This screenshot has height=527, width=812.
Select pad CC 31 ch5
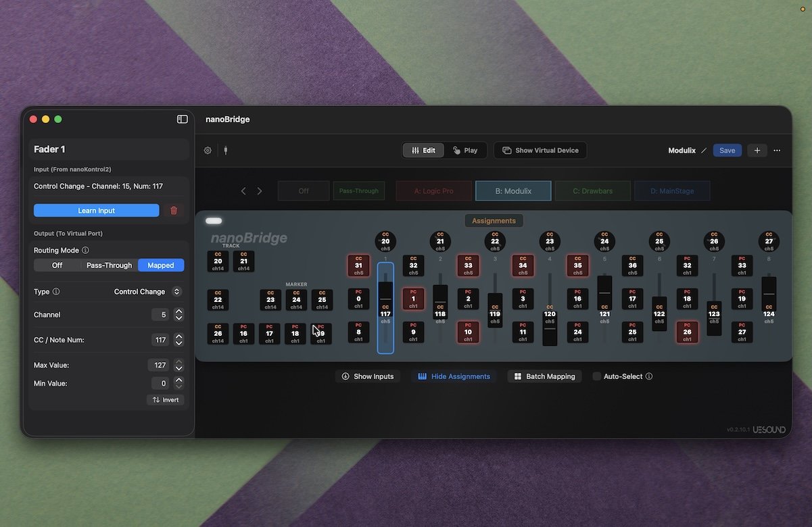click(358, 266)
